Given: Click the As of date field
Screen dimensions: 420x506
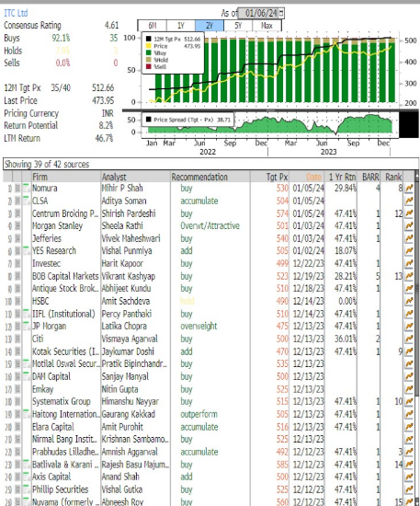Looking at the screenshot, I should [258, 13].
